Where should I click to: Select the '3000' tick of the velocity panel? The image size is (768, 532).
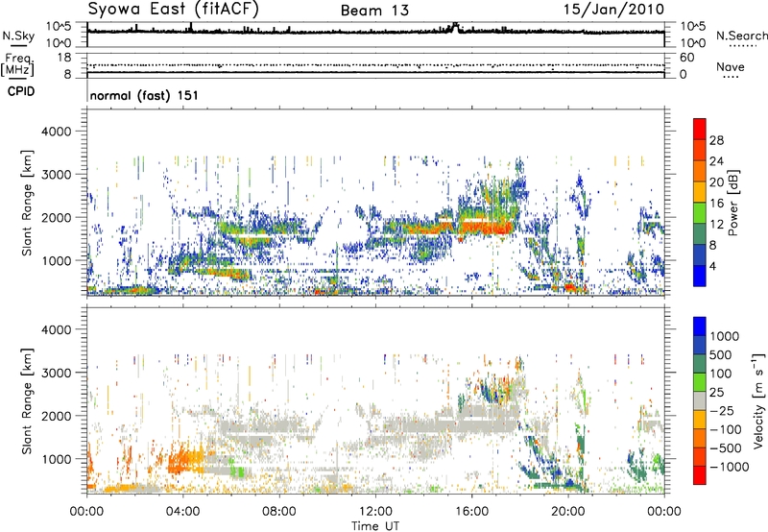56,373
